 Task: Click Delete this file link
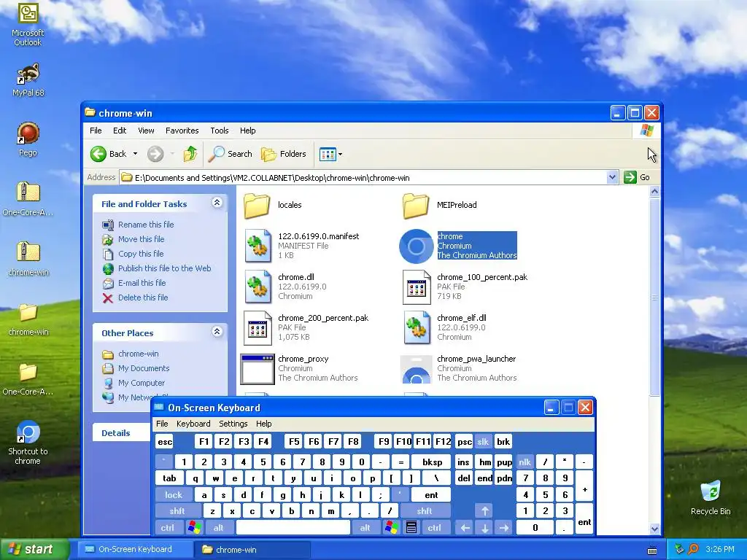pyautogui.click(x=143, y=297)
